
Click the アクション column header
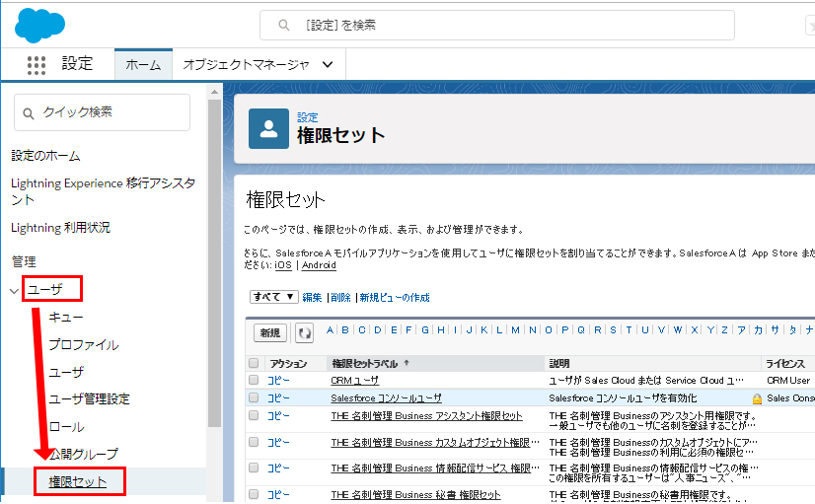pos(288,363)
